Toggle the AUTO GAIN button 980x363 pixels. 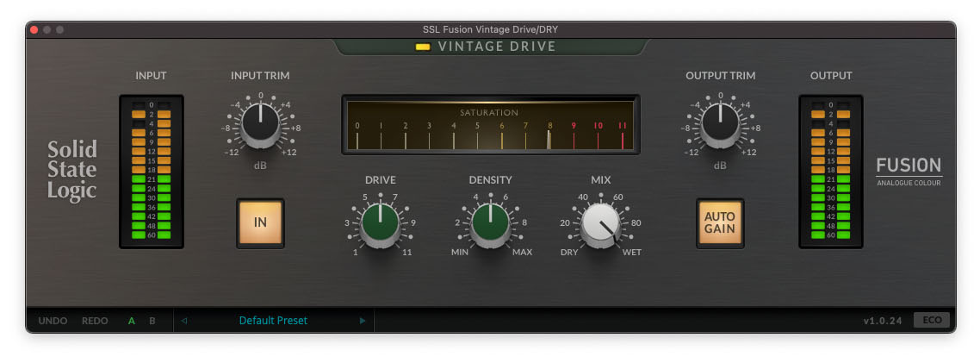[x=720, y=222]
